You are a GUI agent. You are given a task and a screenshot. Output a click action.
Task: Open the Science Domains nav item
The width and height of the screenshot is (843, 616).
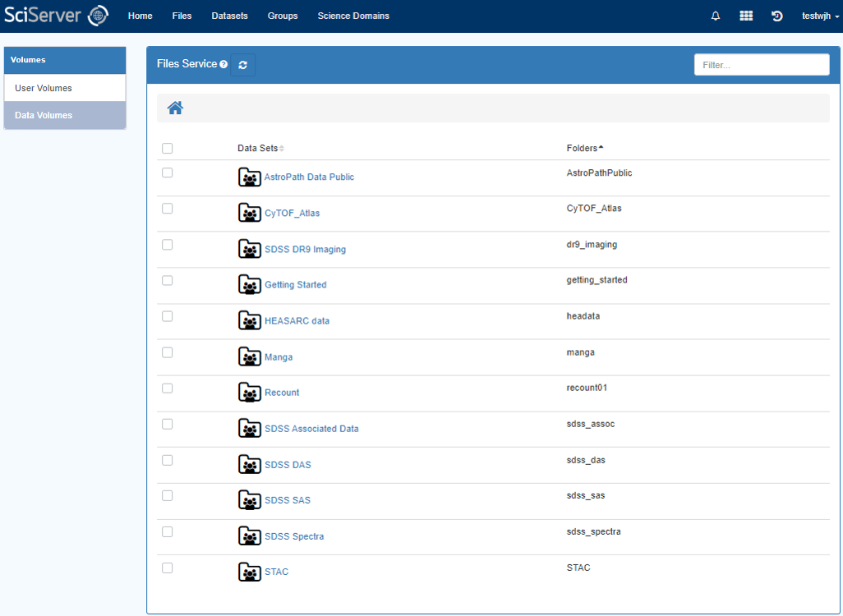(x=353, y=16)
